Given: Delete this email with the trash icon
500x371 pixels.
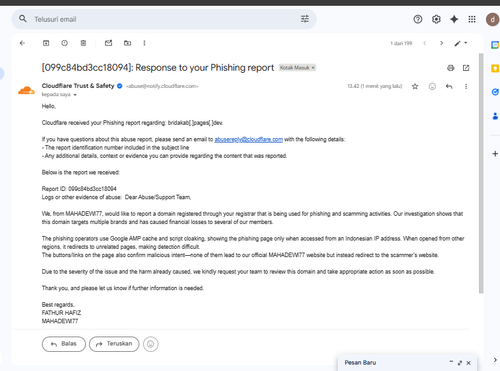Looking at the screenshot, I should click(83, 43).
